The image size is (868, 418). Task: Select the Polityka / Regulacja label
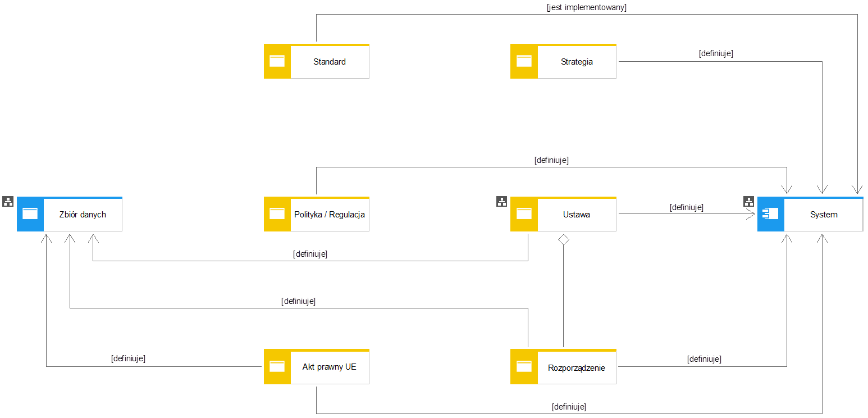(330, 215)
